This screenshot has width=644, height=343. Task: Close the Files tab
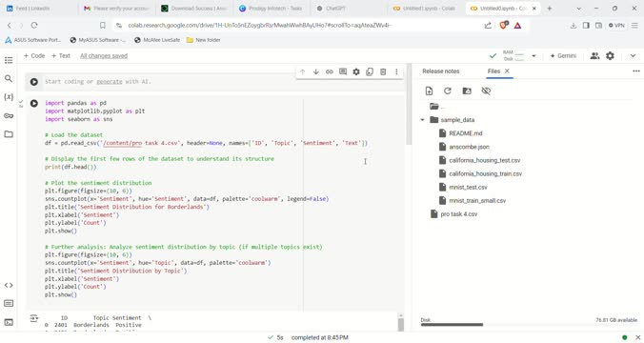(507, 71)
